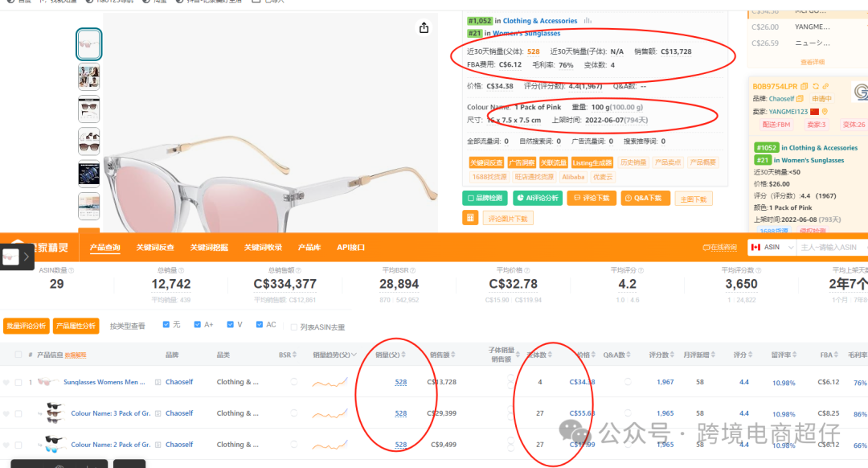Favorite the 2 Pack of Gr. row heart

coord(6,445)
